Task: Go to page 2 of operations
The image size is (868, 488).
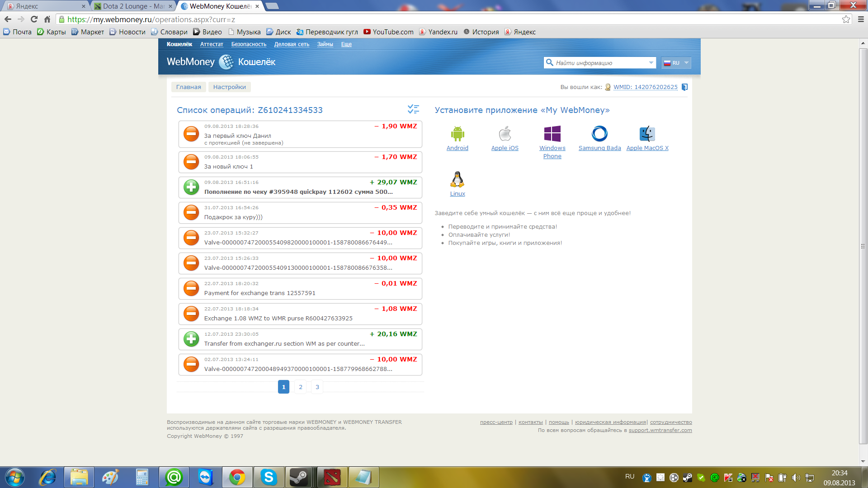Action: click(301, 387)
